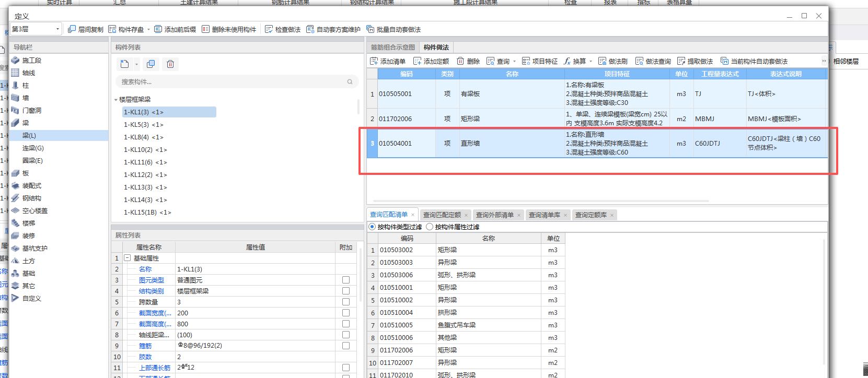Click 批量自动套做法 icon
This screenshot has width=868, height=378.
pyautogui.click(x=371, y=29)
